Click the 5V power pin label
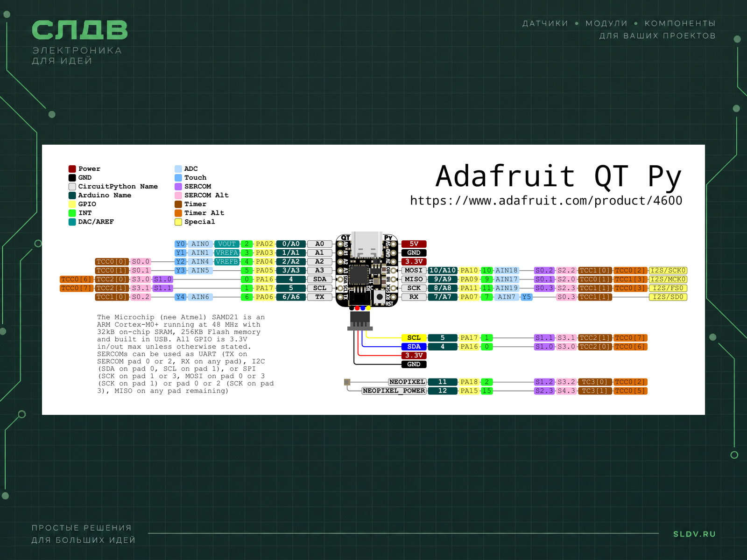Viewport: 747px width, 560px height. tap(414, 244)
